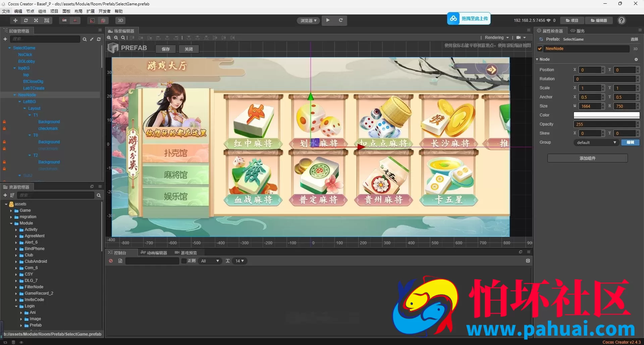644x345 pixels.
Task: Select the rect transform tool
Action: [47, 20]
